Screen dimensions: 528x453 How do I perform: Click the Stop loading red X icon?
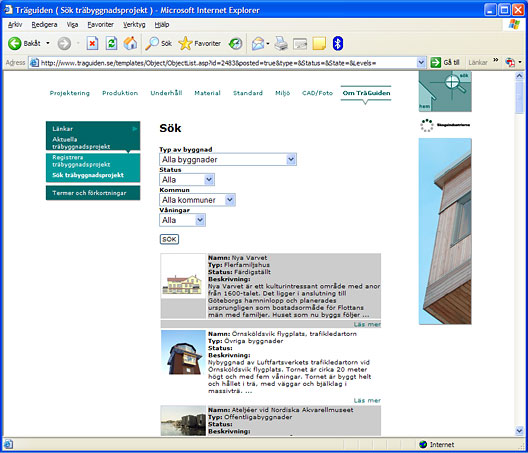point(92,43)
